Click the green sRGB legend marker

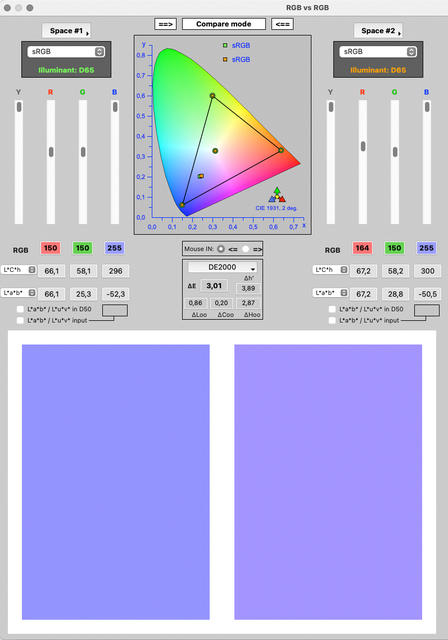[225, 45]
